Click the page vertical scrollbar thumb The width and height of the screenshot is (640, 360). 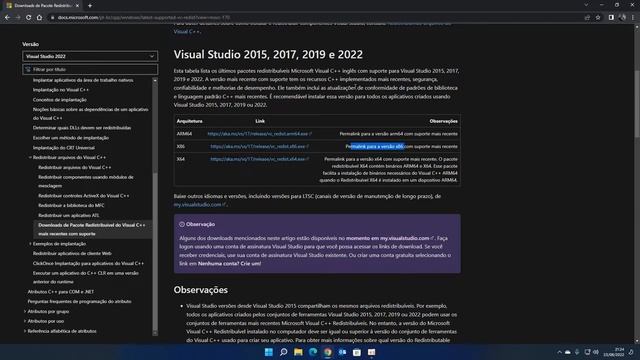pos(637,104)
